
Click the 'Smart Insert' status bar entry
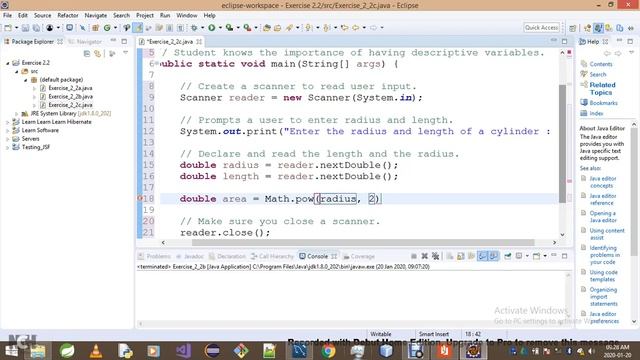[x=434, y=334]
